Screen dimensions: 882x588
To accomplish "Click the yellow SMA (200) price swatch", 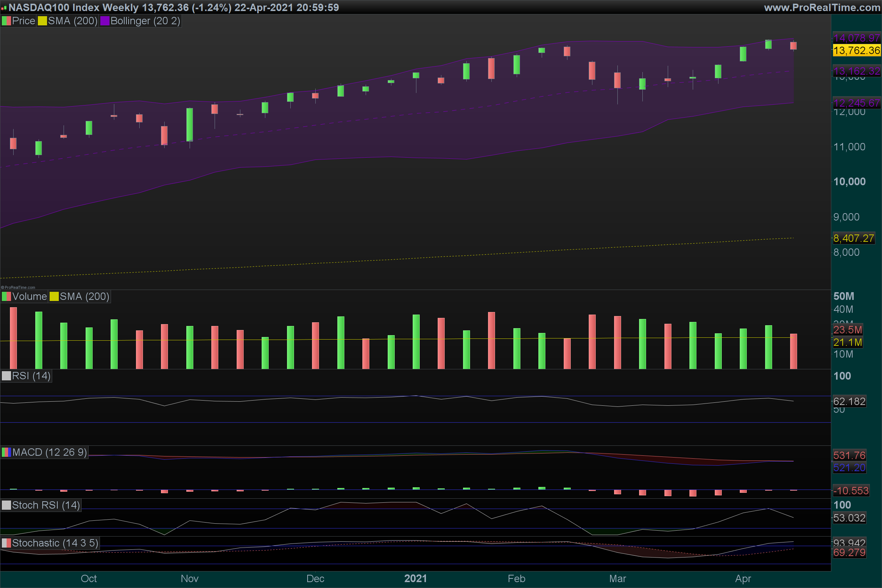I will tap(42, 21).
